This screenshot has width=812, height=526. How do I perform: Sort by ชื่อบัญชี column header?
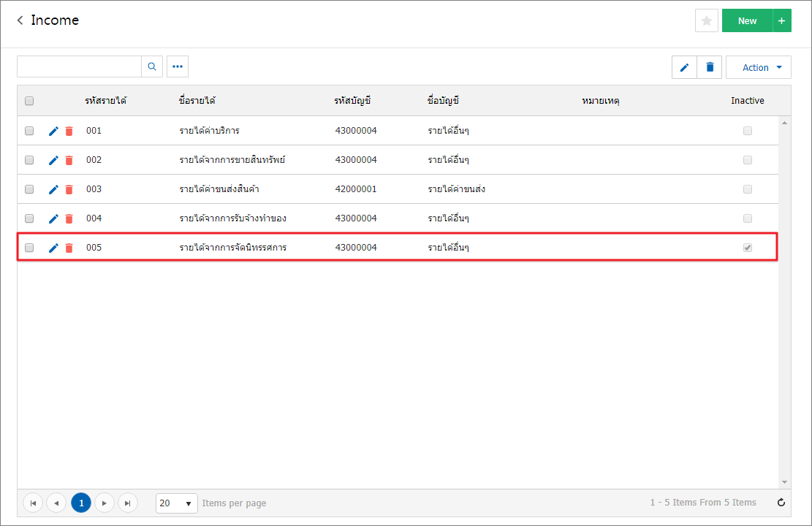[443, 100]
